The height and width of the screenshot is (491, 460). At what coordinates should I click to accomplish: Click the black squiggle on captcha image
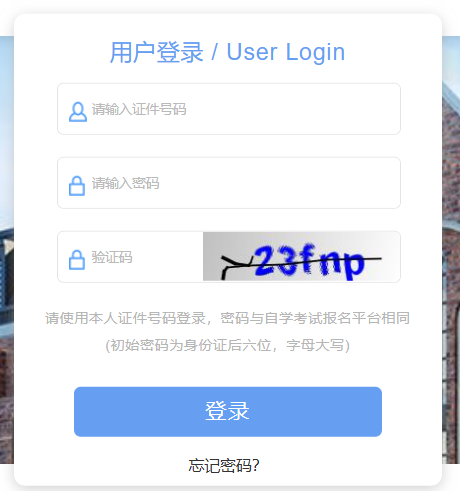(237, 267)
